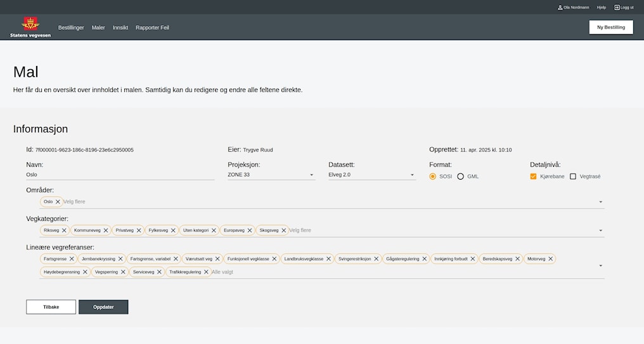This screenshot has width=644, height=344.
Task: Click the Logg ut link text
Action: point(627,8)
